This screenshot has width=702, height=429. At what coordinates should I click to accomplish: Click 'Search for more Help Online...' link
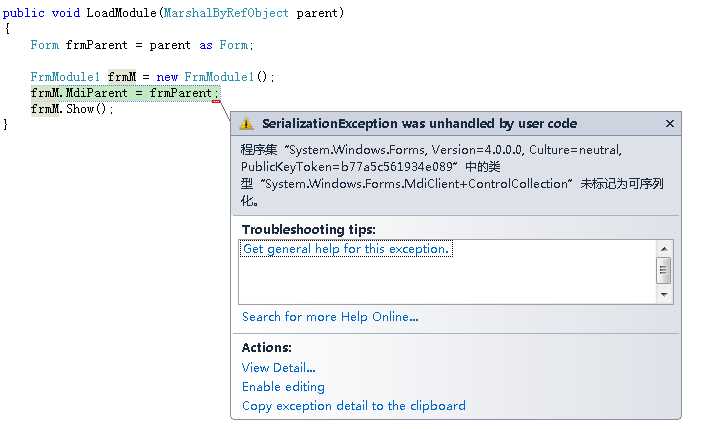click(x=330, y=317)
